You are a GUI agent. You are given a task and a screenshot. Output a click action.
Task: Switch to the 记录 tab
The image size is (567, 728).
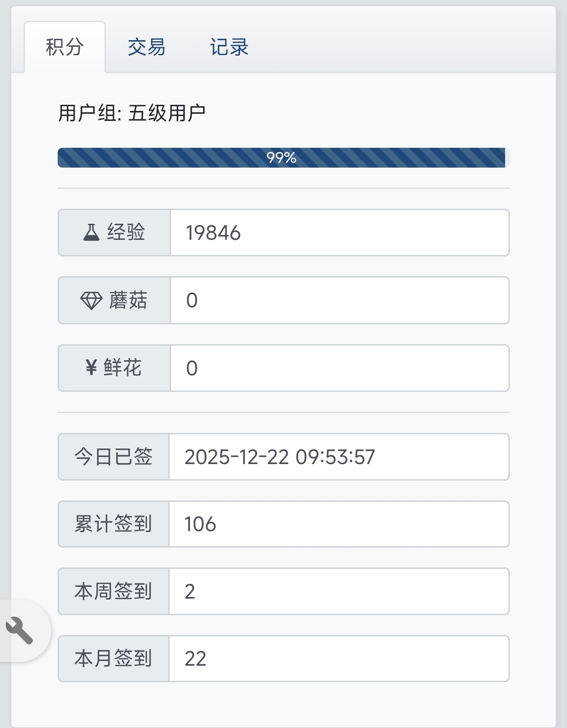pyautogui.click(x=230, y=46)
